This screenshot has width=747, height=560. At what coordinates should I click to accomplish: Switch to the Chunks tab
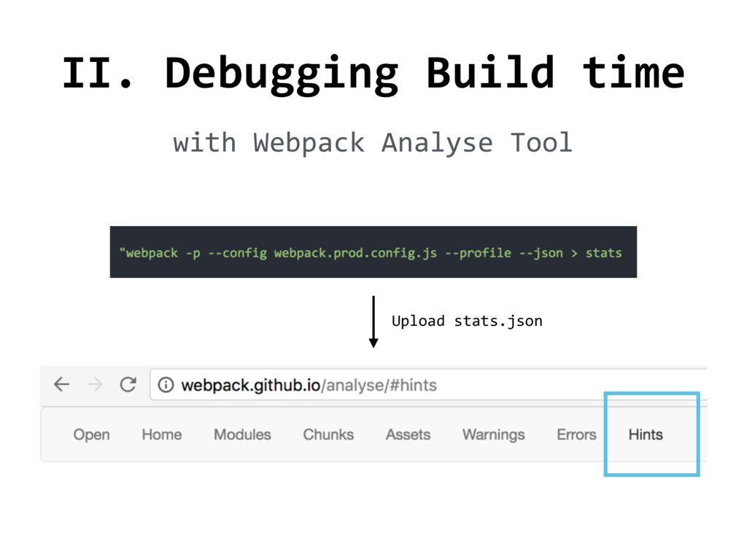coord(328,435)
